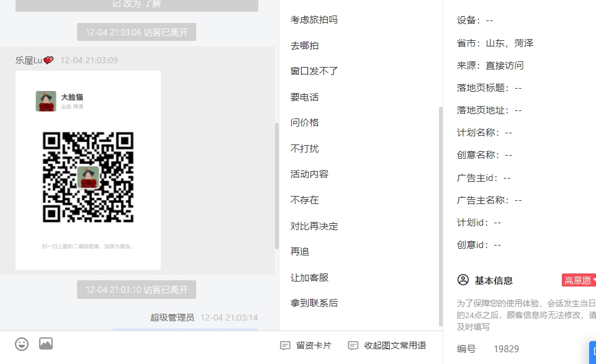Open the 留资卡片 button
Viewport: 596px width, 364px height.
tap(305, 345)
